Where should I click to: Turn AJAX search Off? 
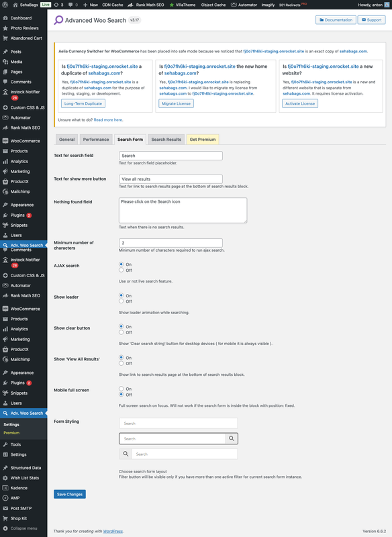(x=121, y=271)
